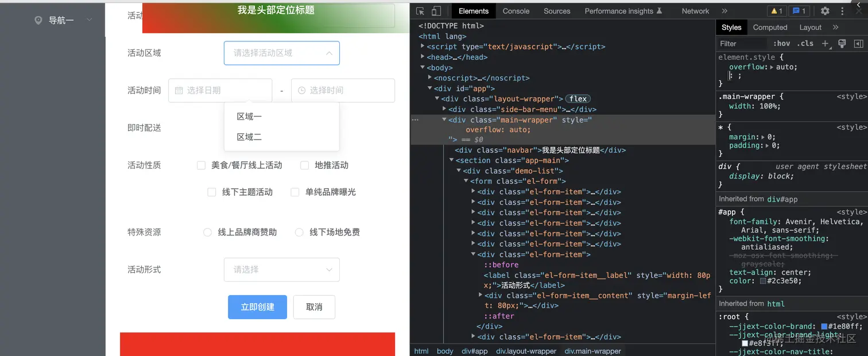Open color swatch for color #2c3e50
This screenshot has width=868, height=356.
(763, 281)
